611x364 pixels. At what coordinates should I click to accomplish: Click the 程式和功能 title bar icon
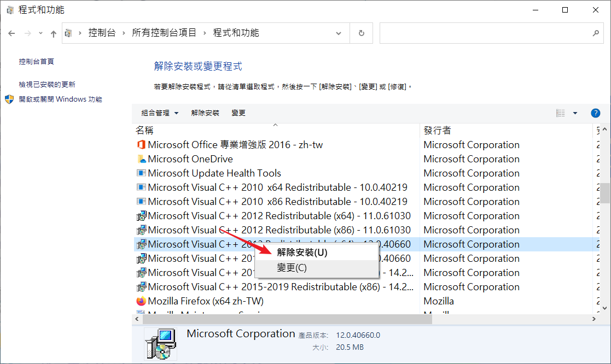(x=10, y=10)
